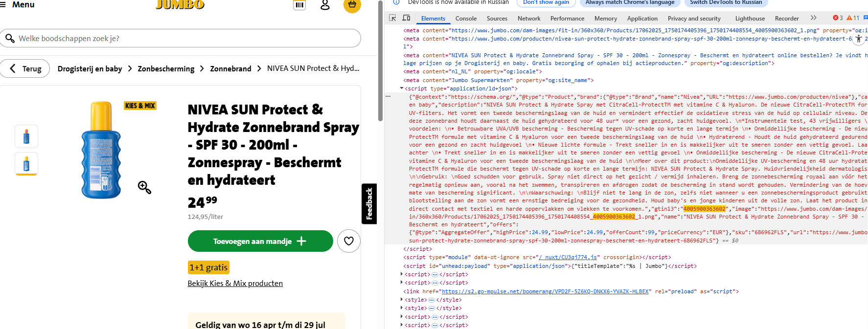This screenshot has height=329, width=868.
Task: Click the 1+1 gratis promotion tag
Action: pyautogui.click(x=208, y=267)
